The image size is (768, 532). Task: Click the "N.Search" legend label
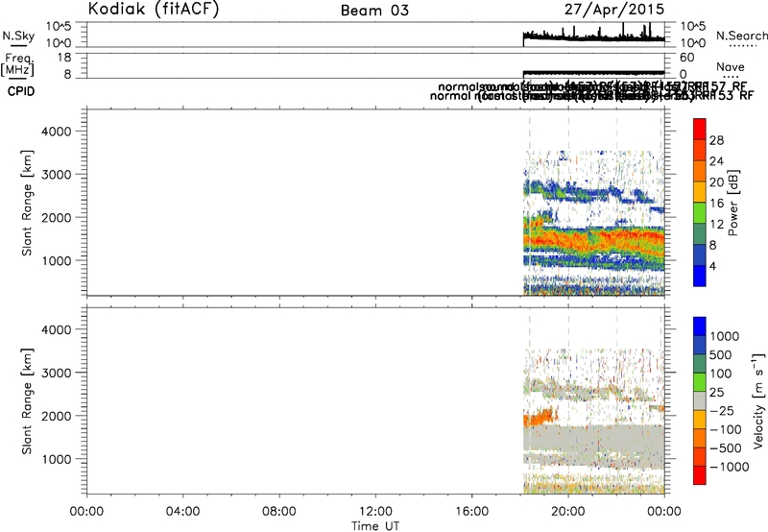pyautogui.click(x=741, y=36)
